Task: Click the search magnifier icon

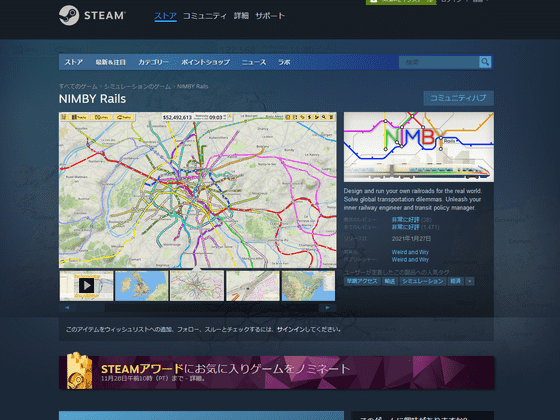Action: pyautogui.click(x=485, y=62)
